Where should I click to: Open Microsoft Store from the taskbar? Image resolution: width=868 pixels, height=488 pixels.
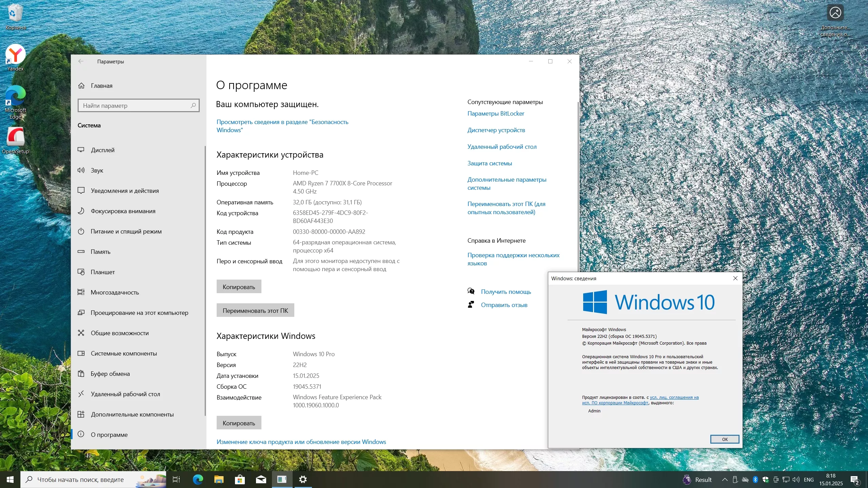click(240, 479)
